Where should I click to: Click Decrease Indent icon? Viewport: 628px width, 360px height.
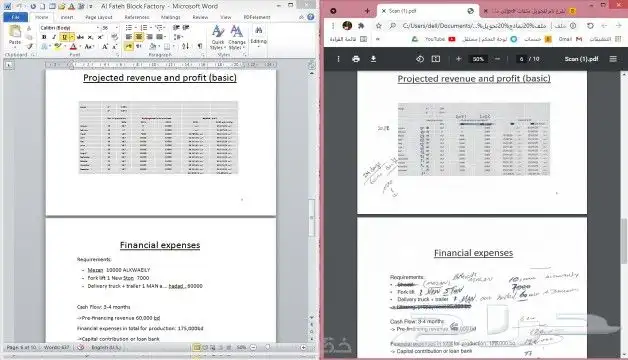pyautogui.click(x=176, y=28)
